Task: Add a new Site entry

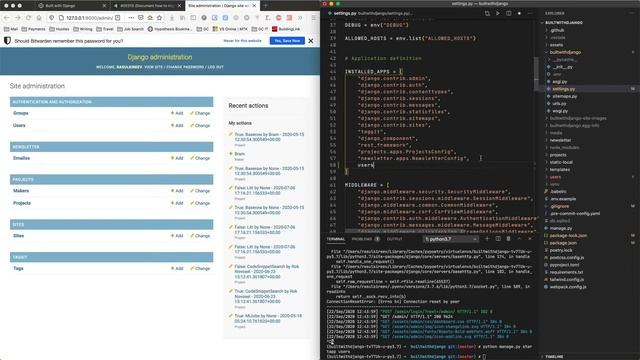Action: point(177,236)
